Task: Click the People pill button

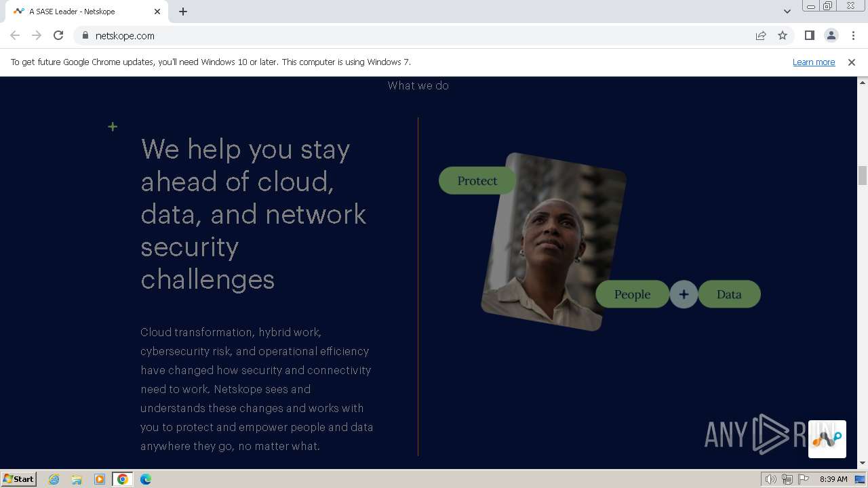Action: (x=632, y=294)
